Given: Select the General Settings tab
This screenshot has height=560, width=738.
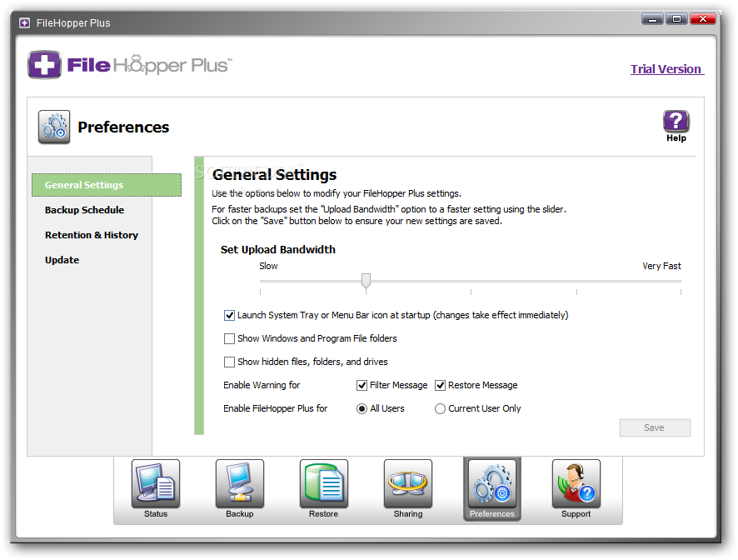Looking at the screenshot, I should (x=107, y=185).
